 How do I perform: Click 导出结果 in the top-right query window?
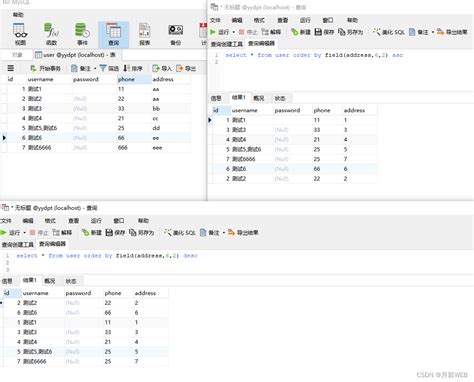(452, 32)
